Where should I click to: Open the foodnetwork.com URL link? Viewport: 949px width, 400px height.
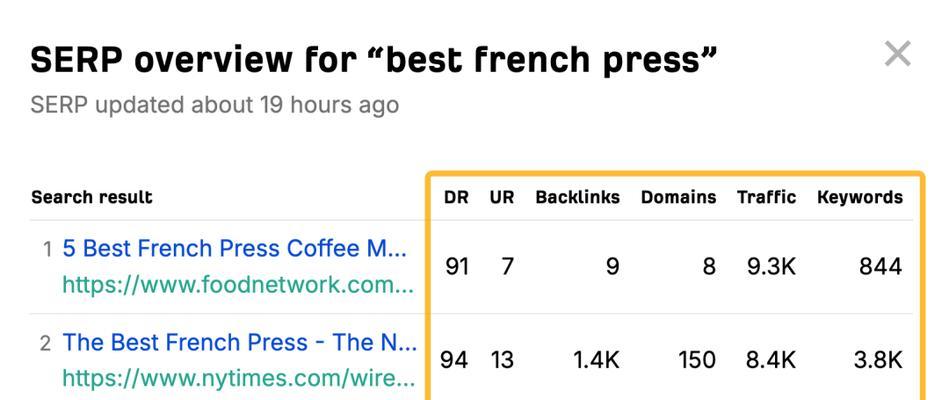pyautogui.click(x=238, y=284)
